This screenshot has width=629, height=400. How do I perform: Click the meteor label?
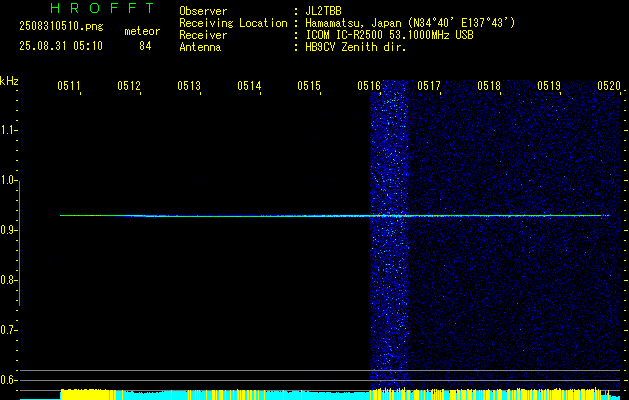click(x=142, y=31)
